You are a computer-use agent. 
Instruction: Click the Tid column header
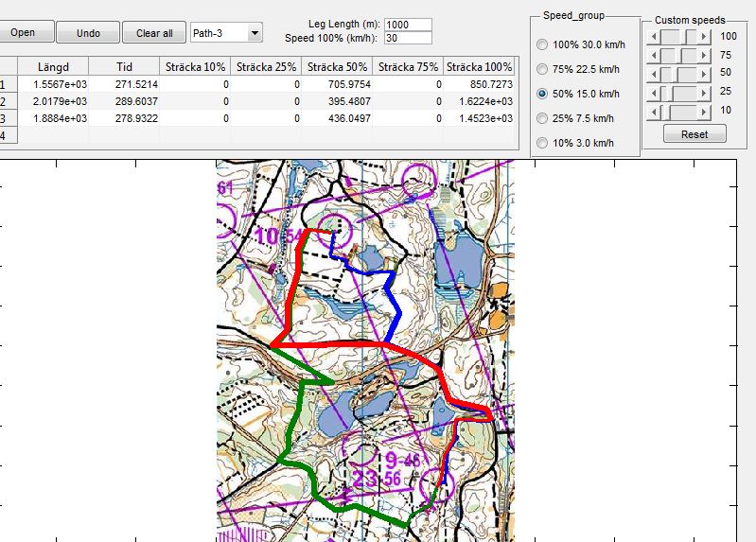124,66
